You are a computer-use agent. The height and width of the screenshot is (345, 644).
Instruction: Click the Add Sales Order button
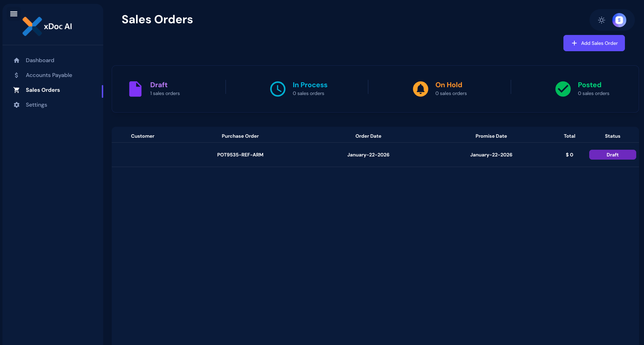tap(594, 43)
